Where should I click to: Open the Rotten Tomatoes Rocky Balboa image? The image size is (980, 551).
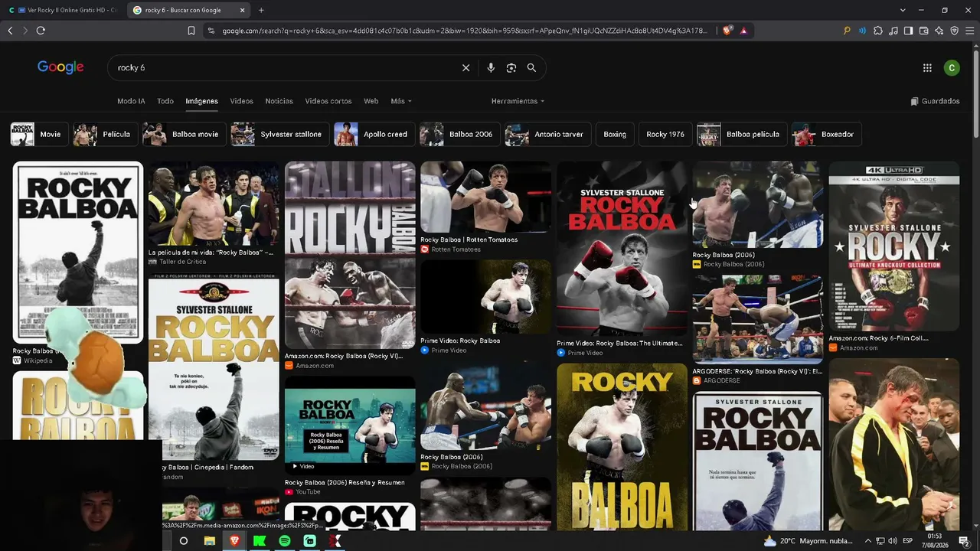[x=485, y=197]
